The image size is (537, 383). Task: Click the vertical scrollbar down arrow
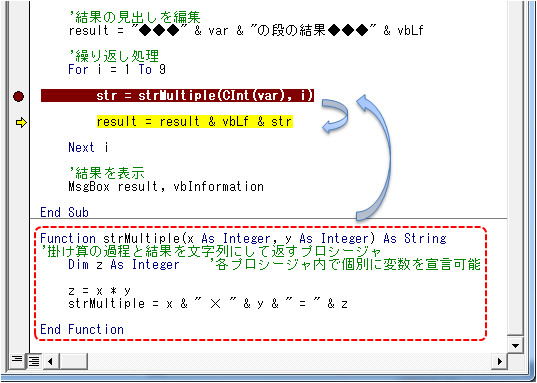click(515, 346)
